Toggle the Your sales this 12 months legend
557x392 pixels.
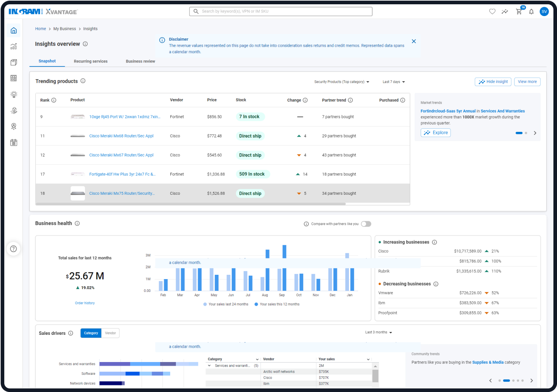click(x=277, y=304)
